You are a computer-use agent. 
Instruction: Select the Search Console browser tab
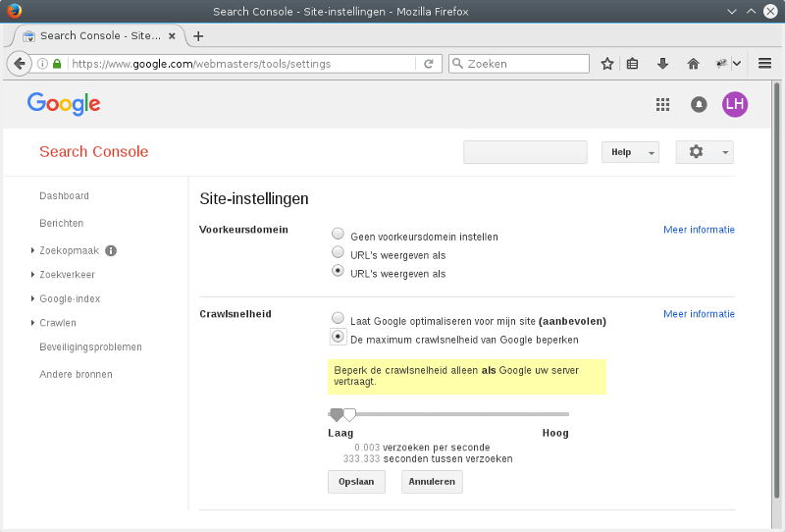[100, 36]
